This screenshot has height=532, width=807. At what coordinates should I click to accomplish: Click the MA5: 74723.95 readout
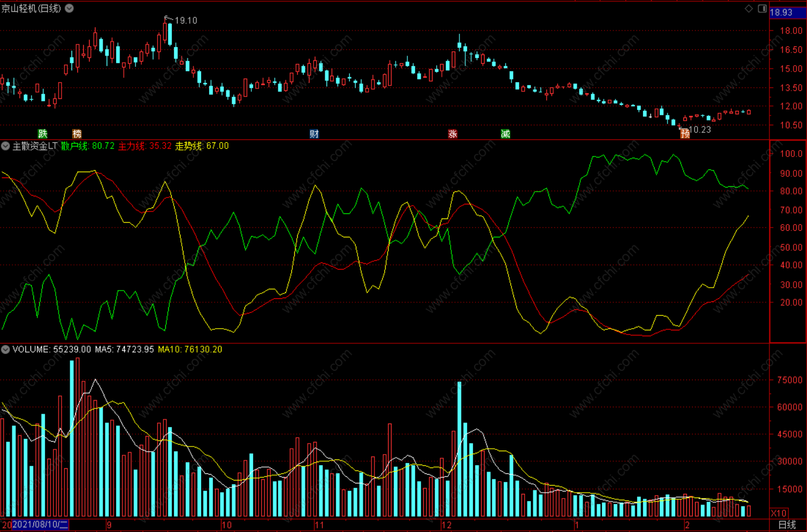click(x=124, y=349)
